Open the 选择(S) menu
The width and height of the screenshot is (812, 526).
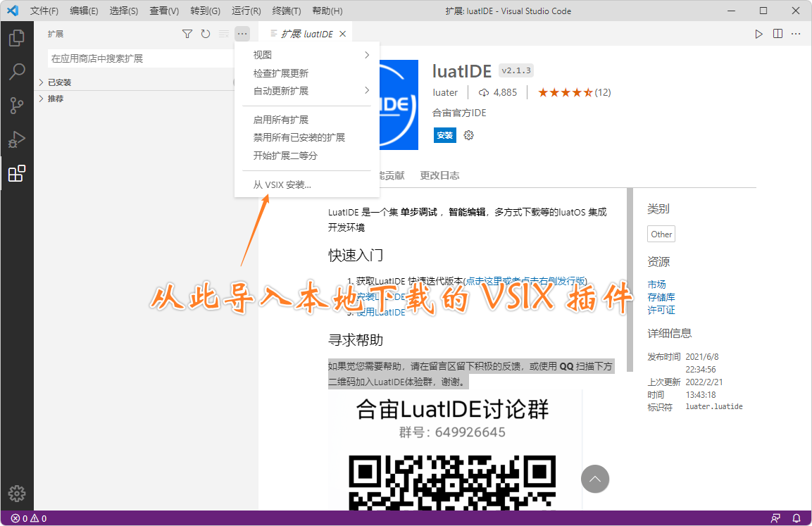coord(124,11)
